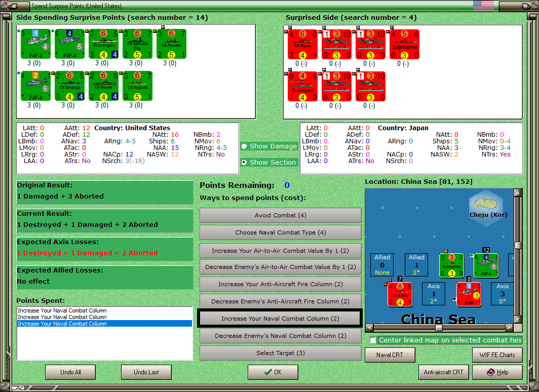This screenshot has height=392, width=539.
Task: Select the red Transport counter
Action: coord(302,87)
